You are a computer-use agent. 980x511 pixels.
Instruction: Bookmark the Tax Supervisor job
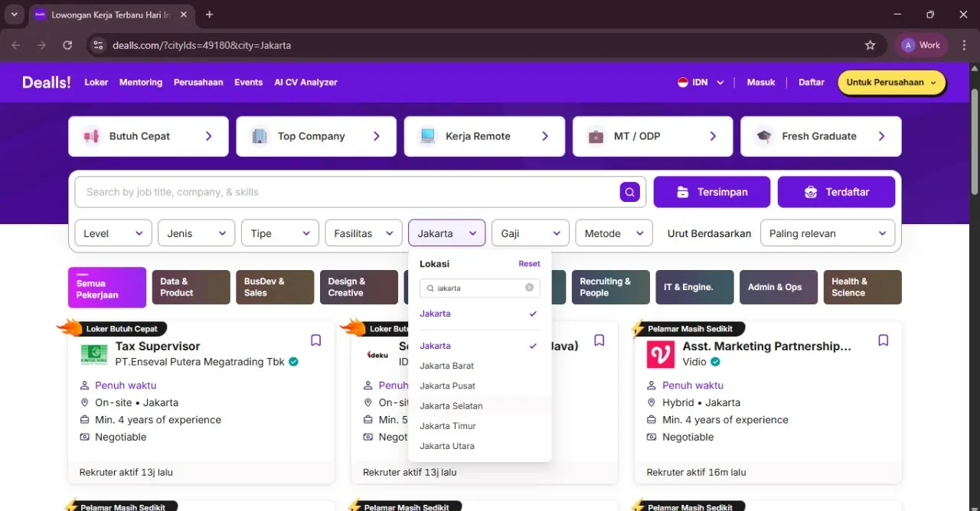315,340
